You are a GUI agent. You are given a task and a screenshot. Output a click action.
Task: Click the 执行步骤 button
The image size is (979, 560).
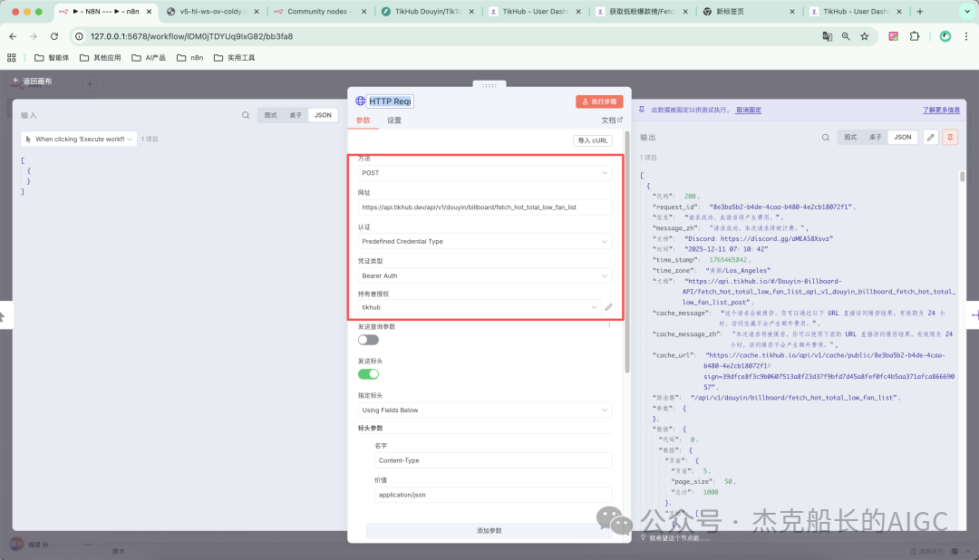click(599, 101)
